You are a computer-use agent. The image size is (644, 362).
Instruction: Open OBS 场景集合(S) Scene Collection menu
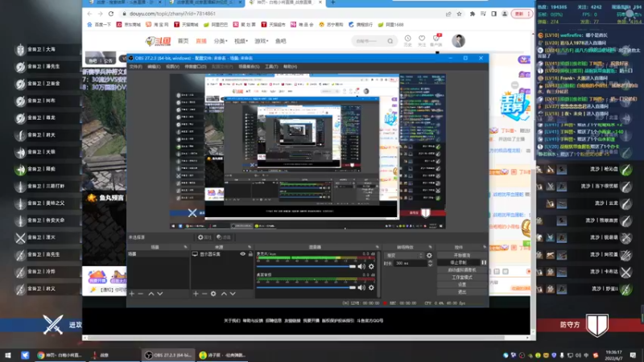(x=249, y=67)
